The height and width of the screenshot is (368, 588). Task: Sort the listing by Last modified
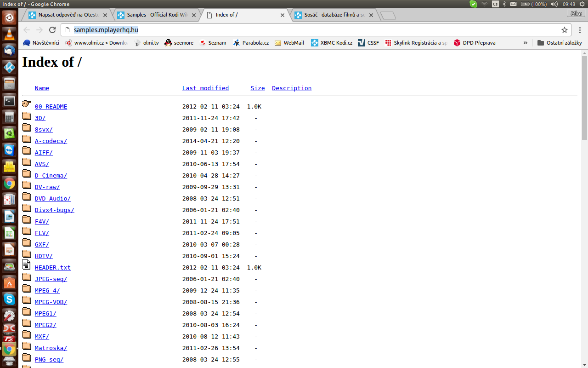[x=205, y=88]
